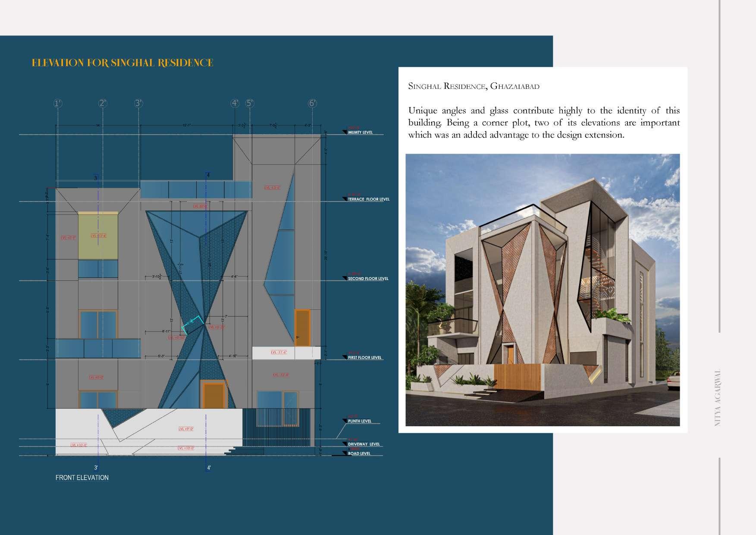Click the "FRONT ELEVATION" caption
This screenshot has width=756, height=535.
click(82, 478)
